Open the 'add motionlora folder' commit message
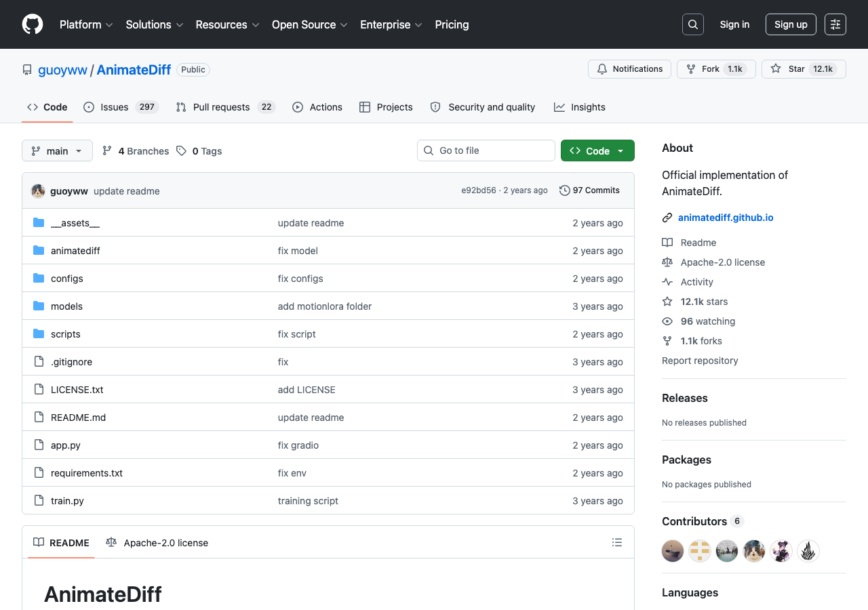 pos(325,306)
